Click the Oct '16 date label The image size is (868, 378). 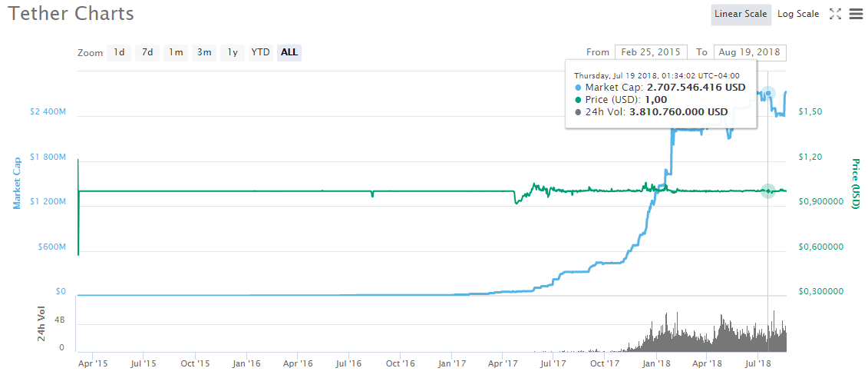click(x=401, y=363)
